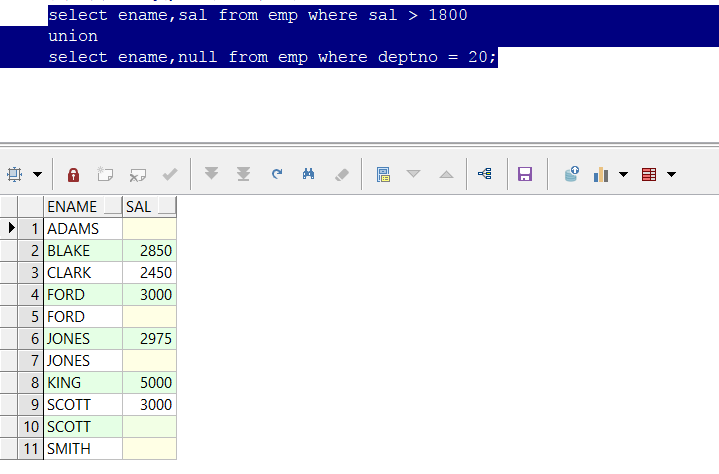The image size is (719, 474).
Task: Click the JONES cell in row 6
Action: pyautogui.click(x=83, y=338)
